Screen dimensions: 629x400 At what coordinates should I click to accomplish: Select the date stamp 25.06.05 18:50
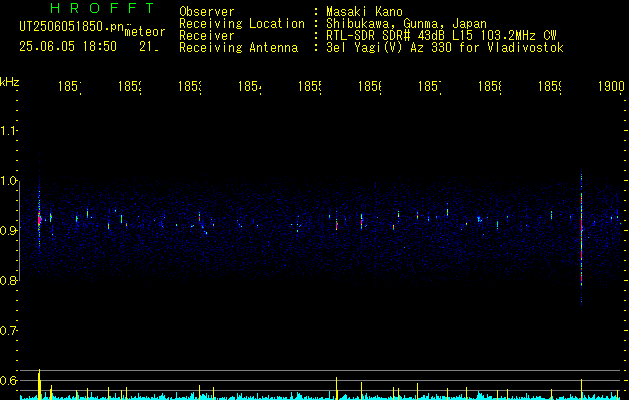68,47
